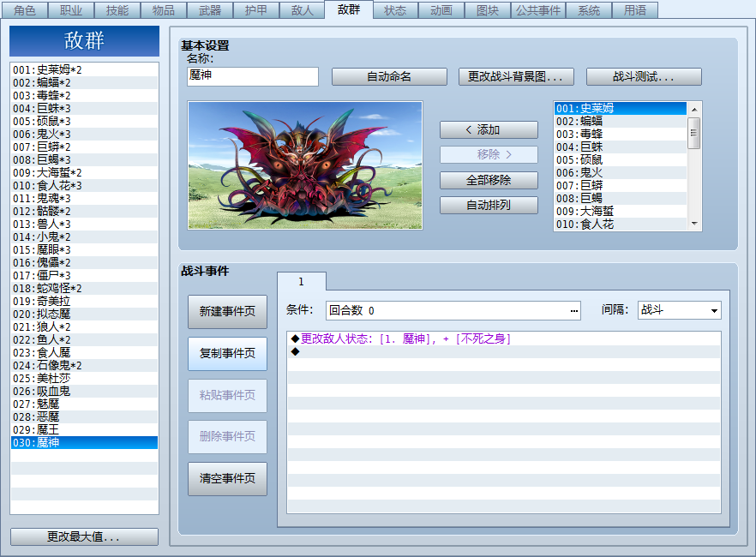Screen dimensions: 756x557
Task: Click 复制事件页 button
Action: [227, 353]
